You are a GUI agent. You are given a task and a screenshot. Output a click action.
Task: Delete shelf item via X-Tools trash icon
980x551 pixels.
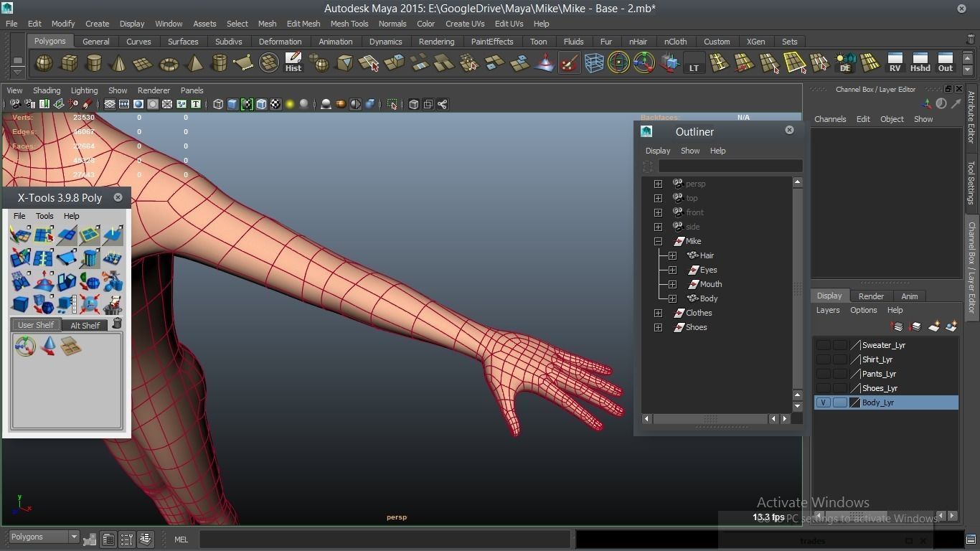(x=117, y=324)
